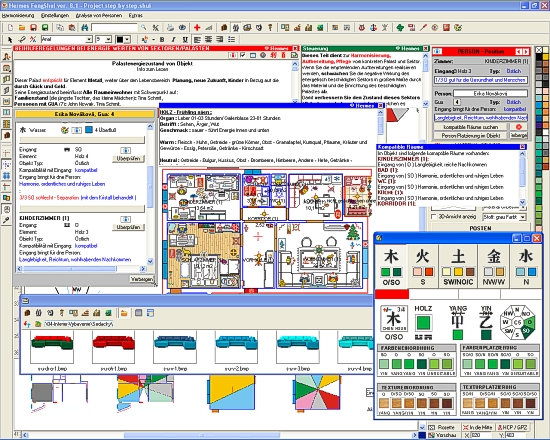Select the Water N element tab
The width and height of the screenshot is (550, 440).
click(526, 266)
